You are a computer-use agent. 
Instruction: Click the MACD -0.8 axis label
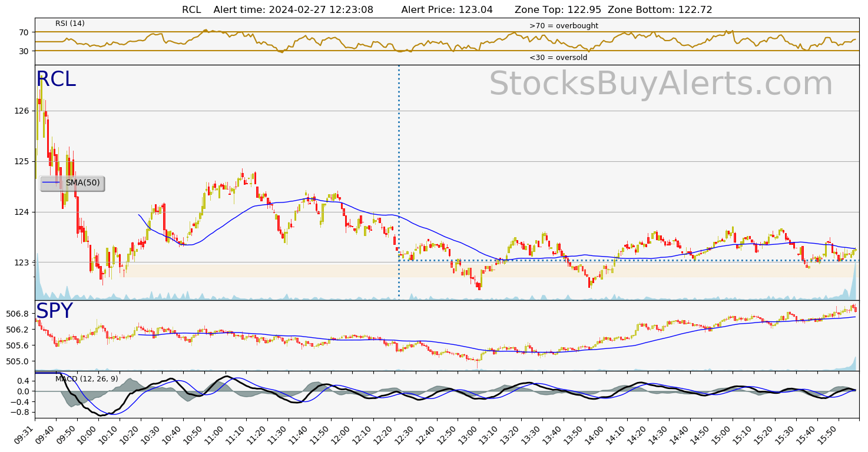pyautogui.click(x=21, y=413)
